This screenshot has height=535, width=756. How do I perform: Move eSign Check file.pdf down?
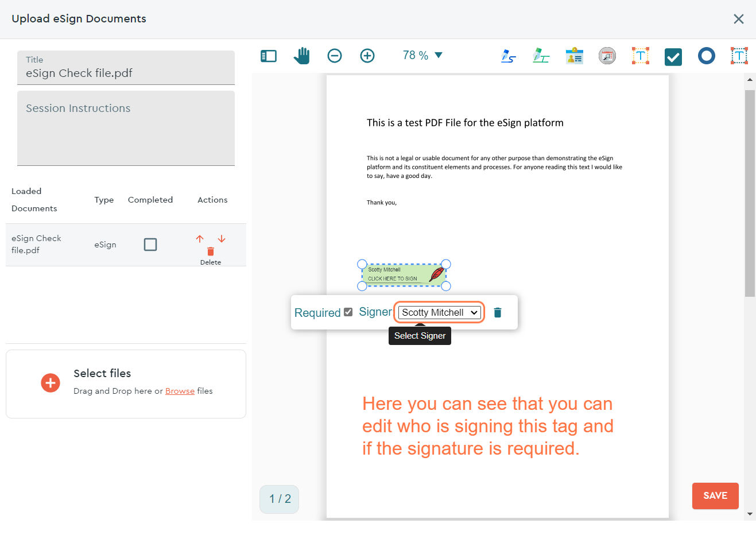click(222, 239)
